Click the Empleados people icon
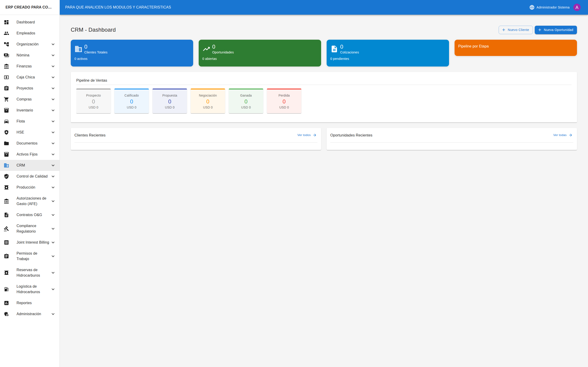This screenshot has width=588, height=367. pyautogui.click(x=6, y=33)
